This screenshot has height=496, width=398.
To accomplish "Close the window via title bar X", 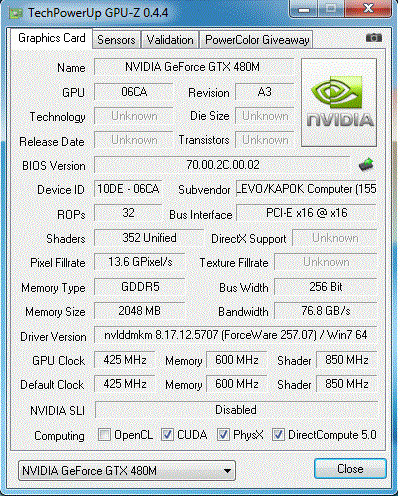I will pyautogui.click(x=368, y=9).
